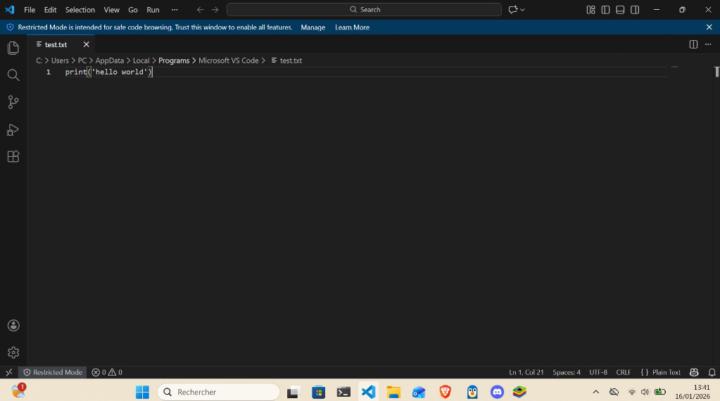Open the Accounts icon in activity bar
Screen dimensions: 720x401
click(x=13, y=325)
